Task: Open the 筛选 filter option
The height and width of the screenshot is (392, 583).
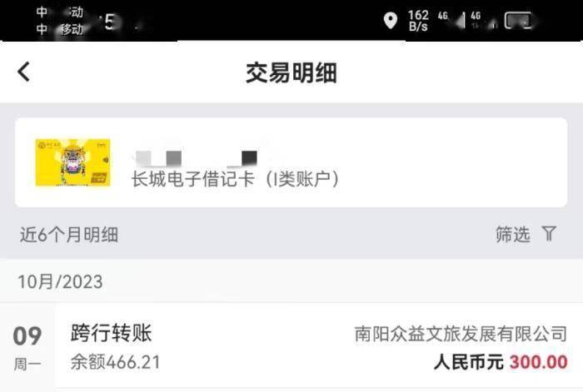Action: click(x=513, y=235)
